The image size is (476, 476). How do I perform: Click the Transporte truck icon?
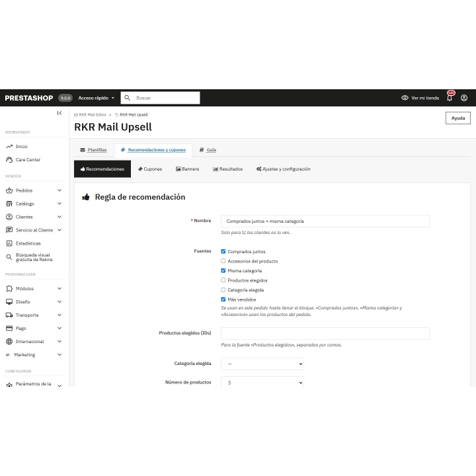coord(9,315)
